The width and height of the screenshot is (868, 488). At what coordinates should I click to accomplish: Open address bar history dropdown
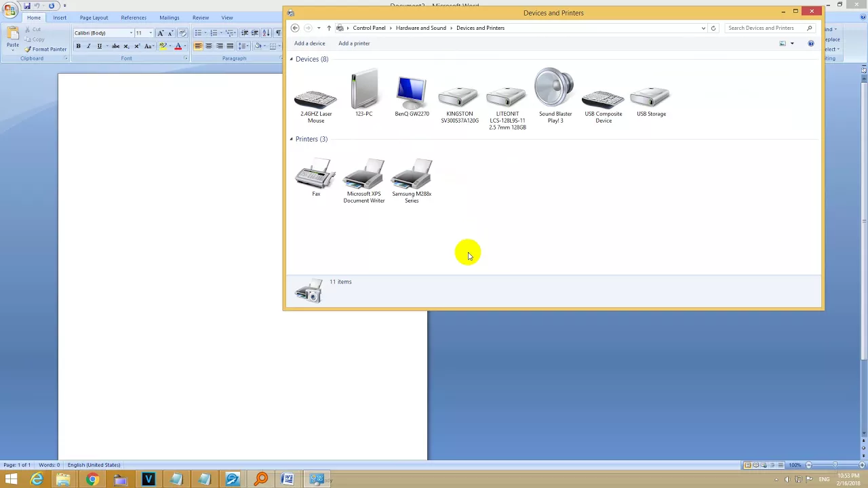click(x=703, y=28)
